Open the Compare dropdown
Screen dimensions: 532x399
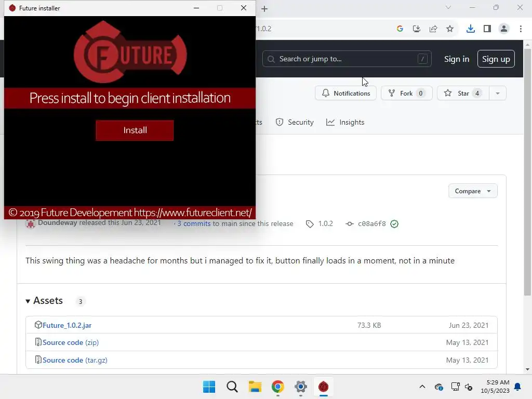click(473, 191)
